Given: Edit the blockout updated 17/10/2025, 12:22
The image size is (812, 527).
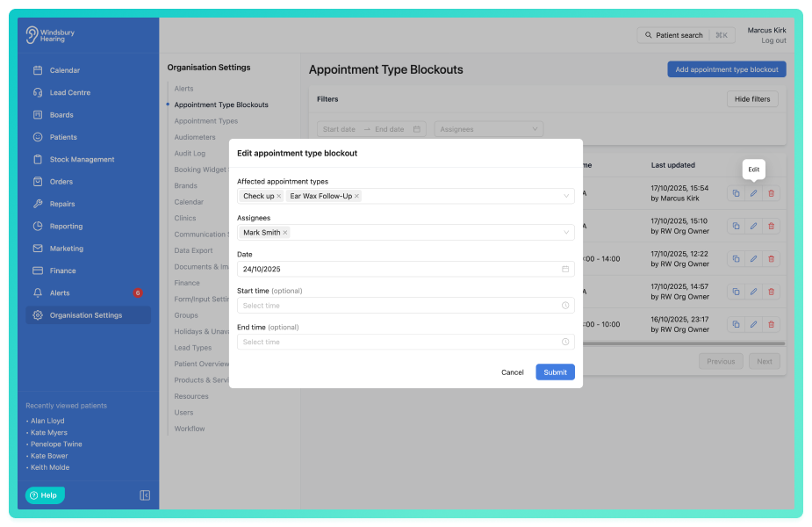Looking at the screenshot, I should 753,259.
